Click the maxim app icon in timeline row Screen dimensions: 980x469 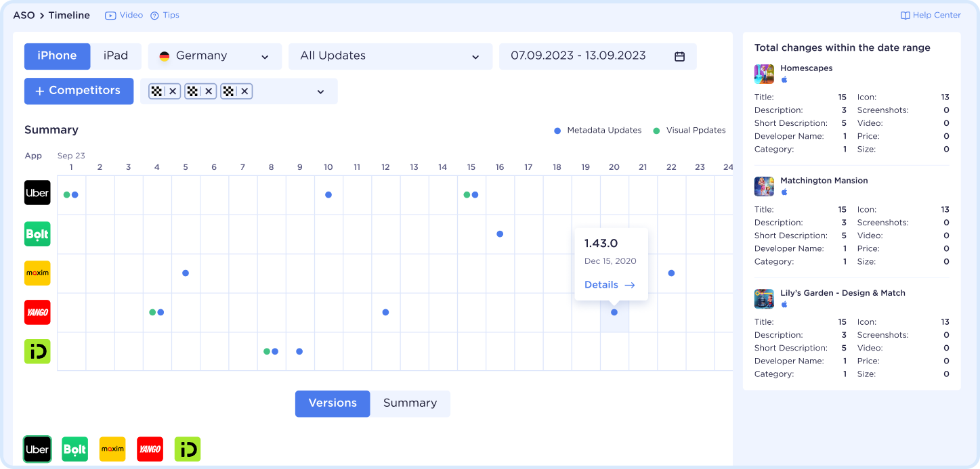[37, 273]
